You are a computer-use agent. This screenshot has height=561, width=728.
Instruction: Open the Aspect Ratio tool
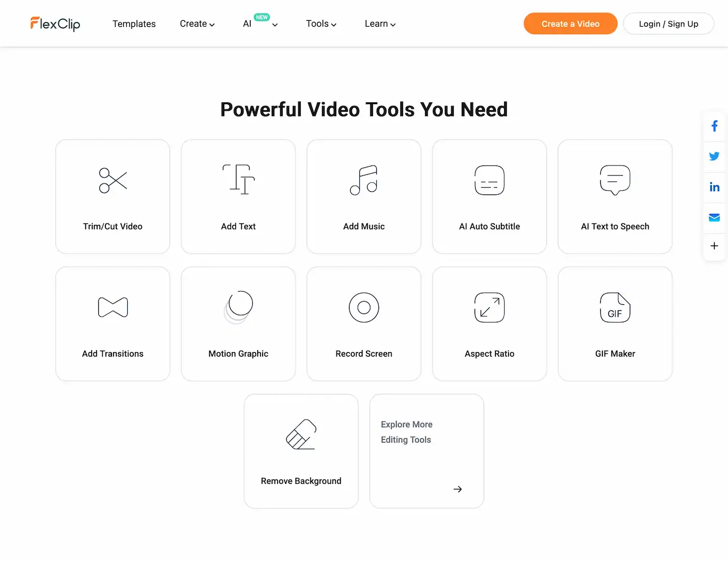pyautogui.click(x=489, y=324)
